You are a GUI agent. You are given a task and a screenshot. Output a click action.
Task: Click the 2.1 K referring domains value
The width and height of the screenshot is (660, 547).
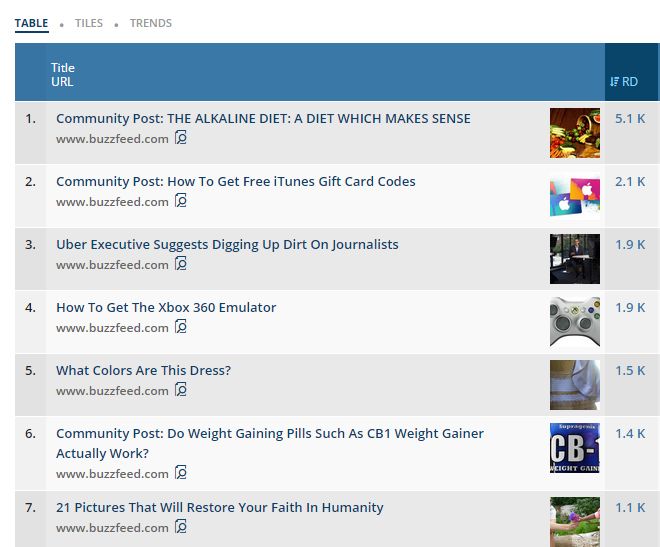(630, 181)
